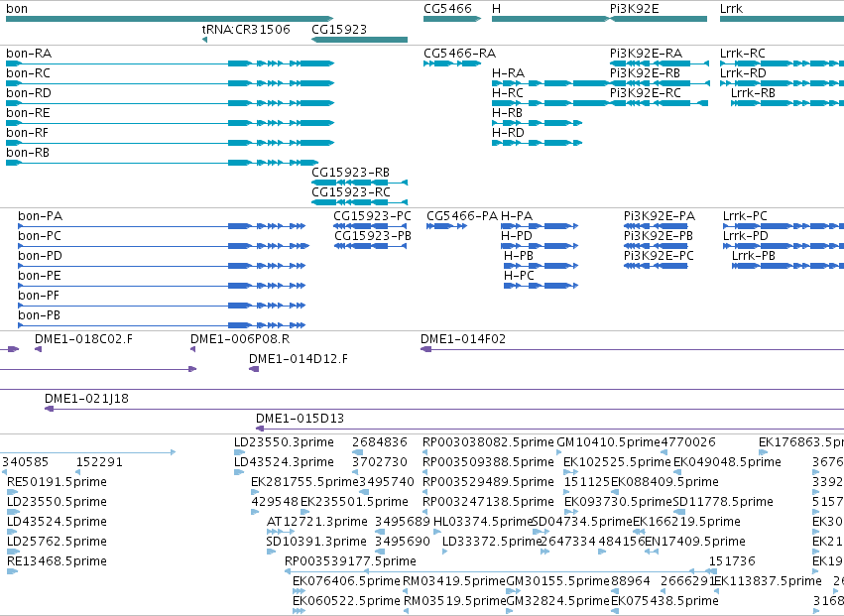Select the bon-PF protein label

(39, 297)
